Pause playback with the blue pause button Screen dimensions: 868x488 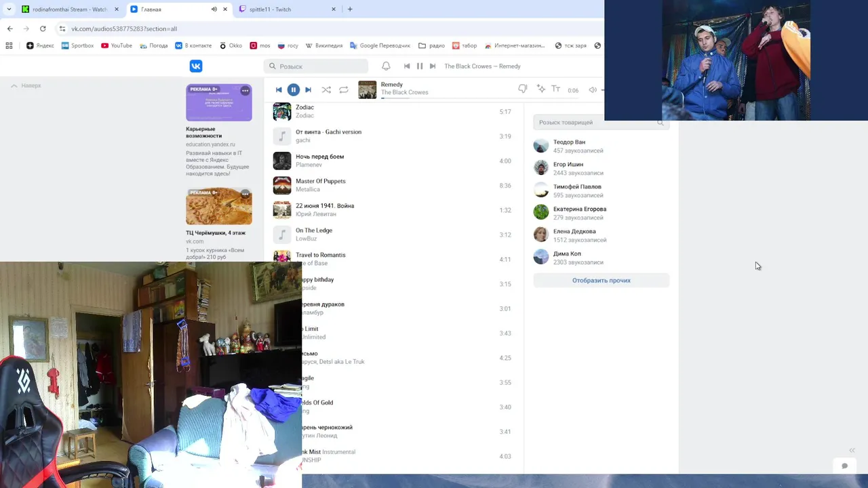click(x=294, y=89)
